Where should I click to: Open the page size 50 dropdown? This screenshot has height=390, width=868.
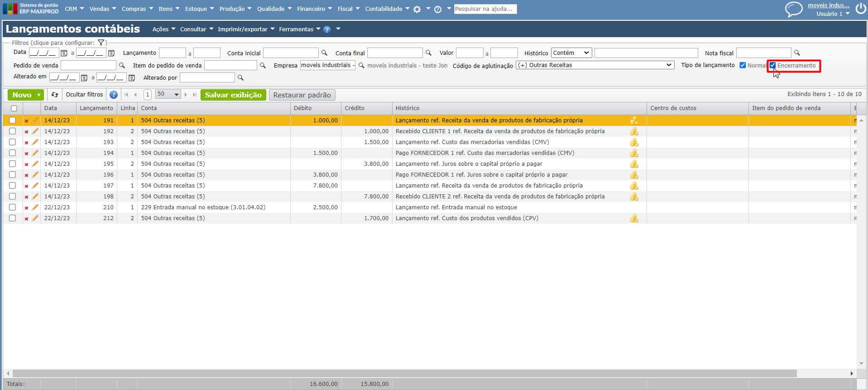[x=168, y=94]
